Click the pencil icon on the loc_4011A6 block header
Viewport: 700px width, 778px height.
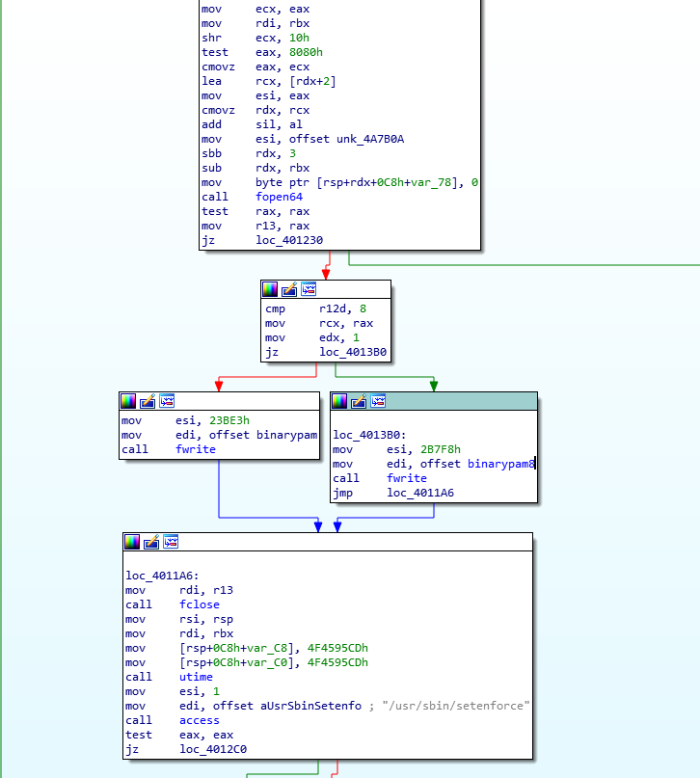(151, 542)
